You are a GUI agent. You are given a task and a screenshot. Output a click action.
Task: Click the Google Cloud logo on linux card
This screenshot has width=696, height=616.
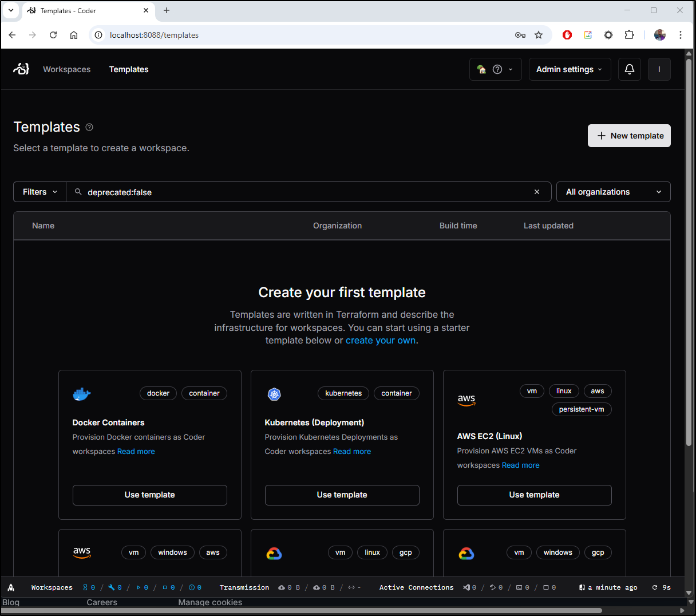(x=274, y=553)
